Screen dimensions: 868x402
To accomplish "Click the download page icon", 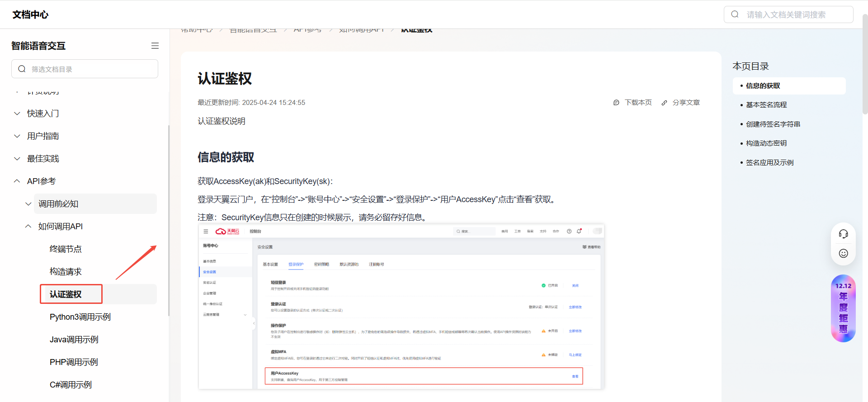I will pos(616,103).
